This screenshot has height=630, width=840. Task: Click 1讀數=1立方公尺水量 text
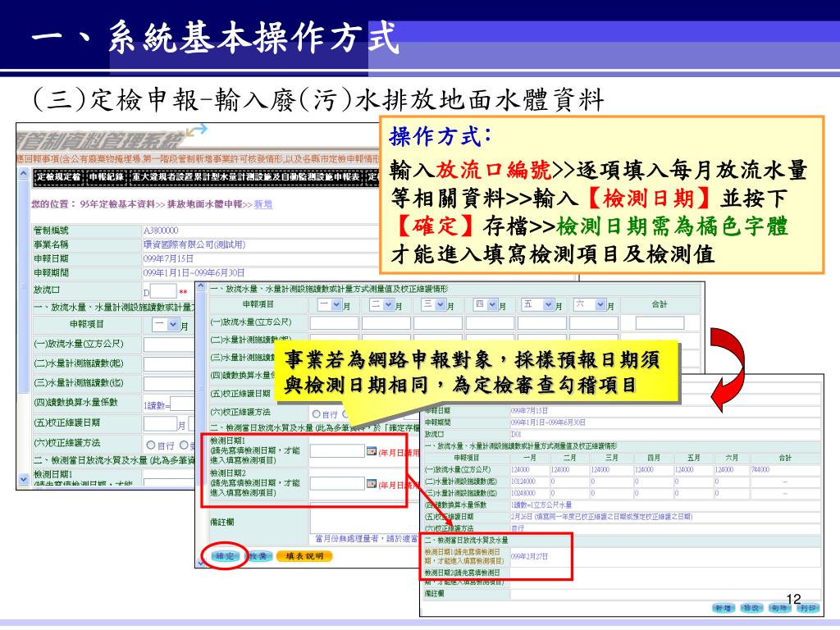[541, 504]
